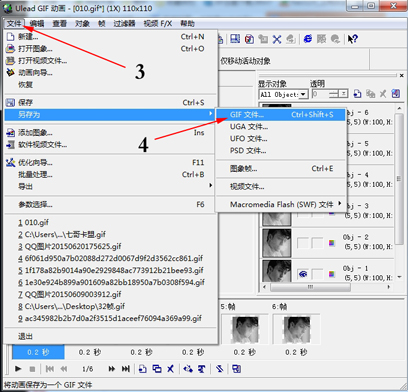Choose PSD 文件... in the submenu

(x=281, y=151)
